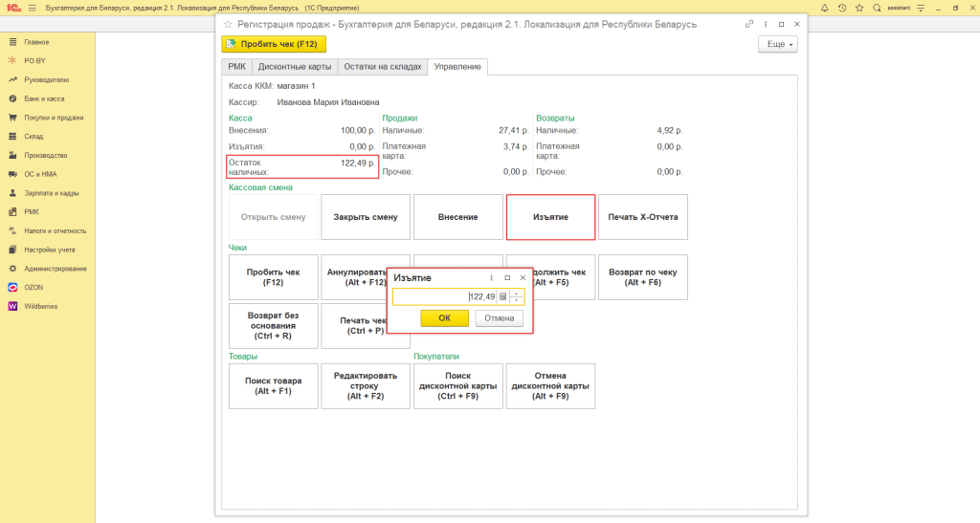Expand the Еще dropdown menu
Image resolution: width=980 pixels, height=523 pixels.
click(778, 44)
